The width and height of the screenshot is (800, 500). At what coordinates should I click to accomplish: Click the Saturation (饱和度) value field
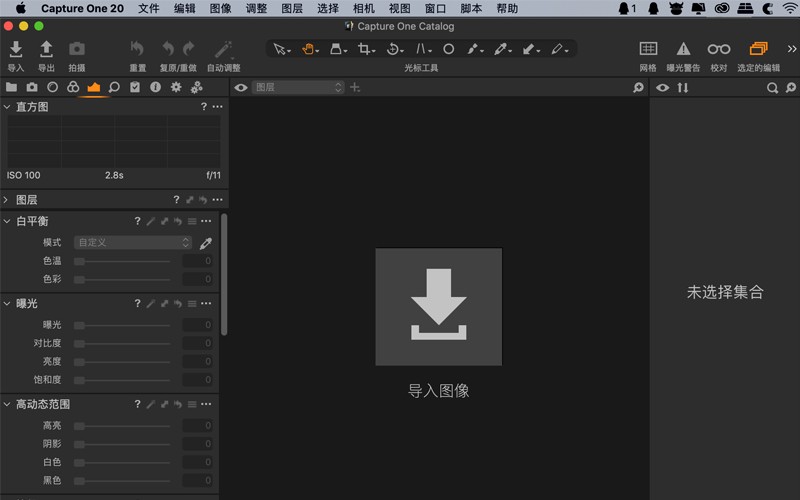(x=197, y=380)
